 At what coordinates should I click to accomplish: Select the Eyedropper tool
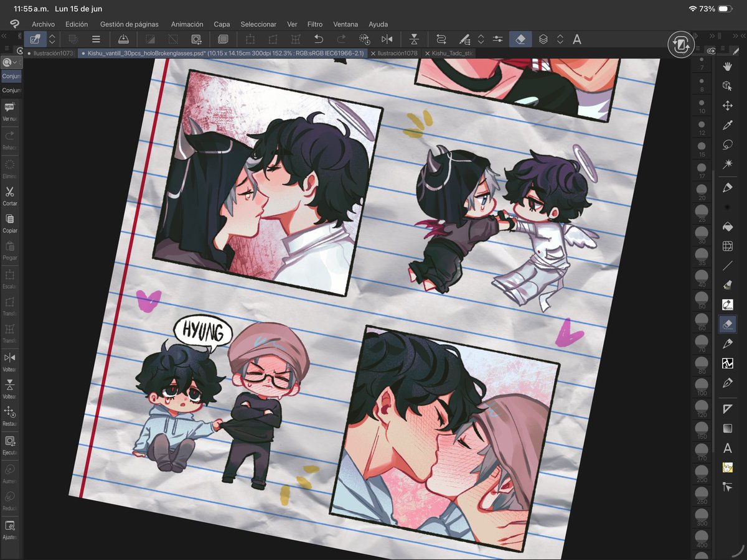(727, 126)
